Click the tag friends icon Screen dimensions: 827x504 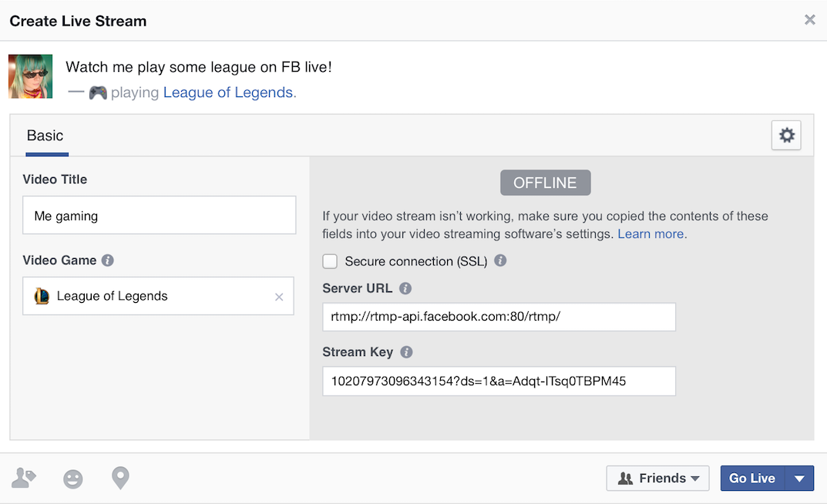(24, 478)
